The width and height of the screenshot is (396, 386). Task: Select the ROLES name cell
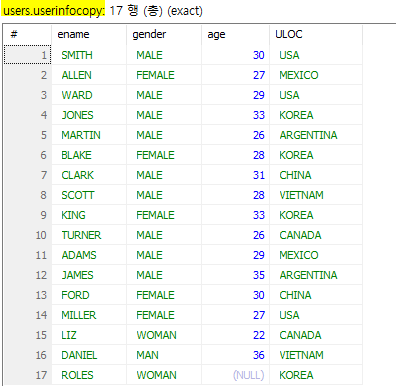tap(89, 375)
